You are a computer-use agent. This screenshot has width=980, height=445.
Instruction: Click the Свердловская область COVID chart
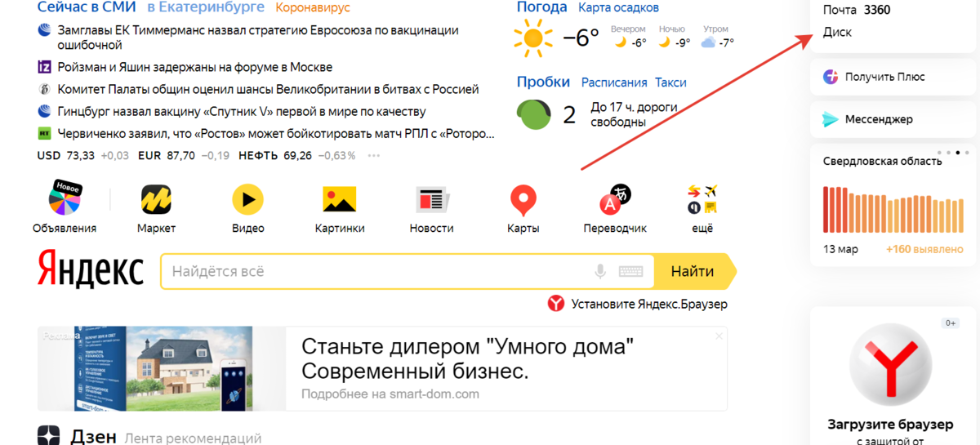click(893, 211)
